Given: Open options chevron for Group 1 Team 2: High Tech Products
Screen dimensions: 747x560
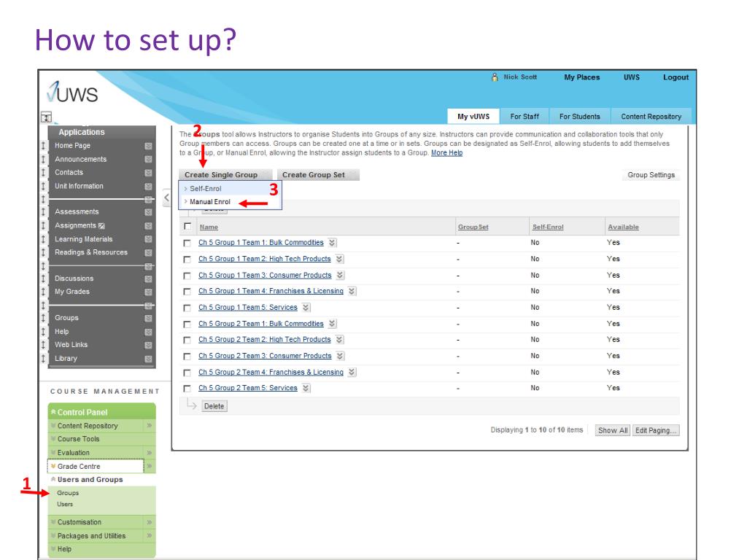Looking at the screenshot, I should tap(339, 259).
